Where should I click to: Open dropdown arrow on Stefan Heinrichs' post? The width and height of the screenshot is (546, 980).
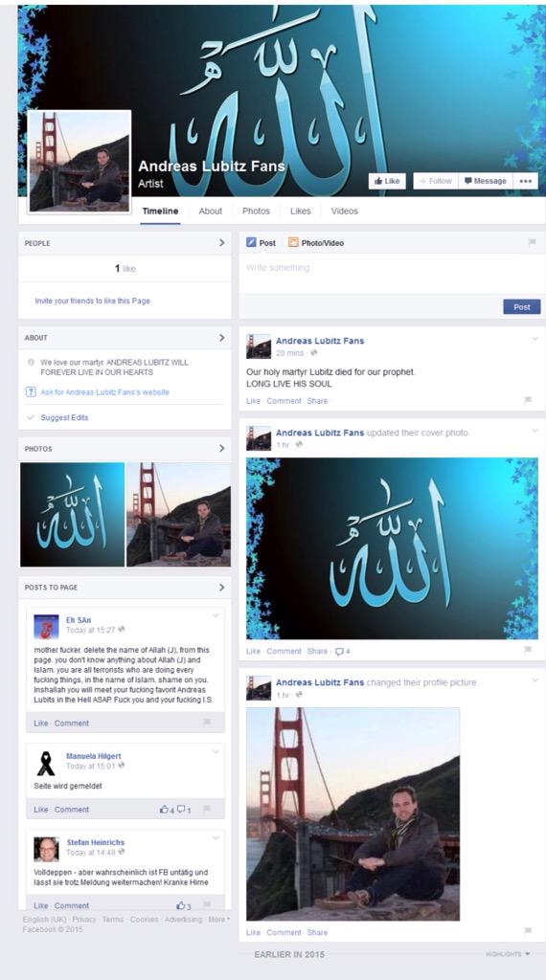(x=216, y=838)
